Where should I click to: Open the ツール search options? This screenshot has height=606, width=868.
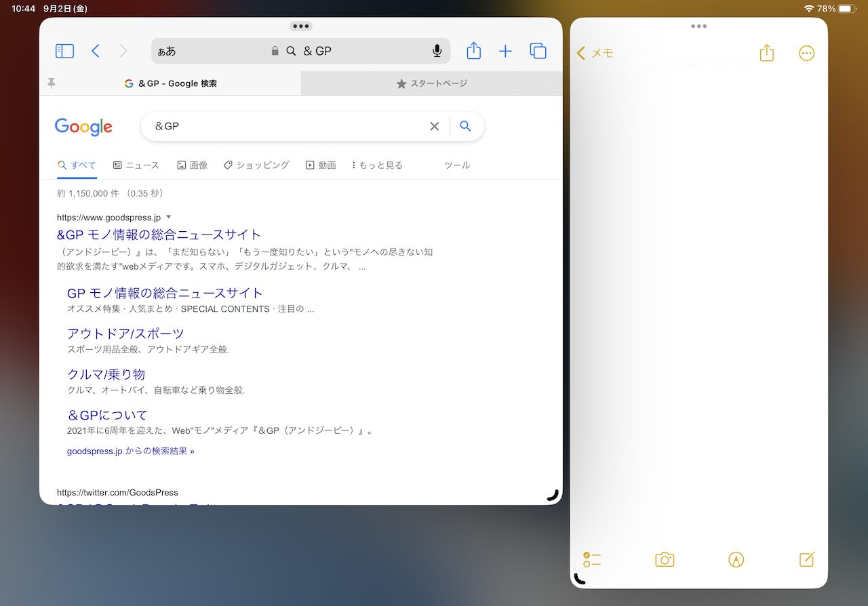(x=457, y=165)
